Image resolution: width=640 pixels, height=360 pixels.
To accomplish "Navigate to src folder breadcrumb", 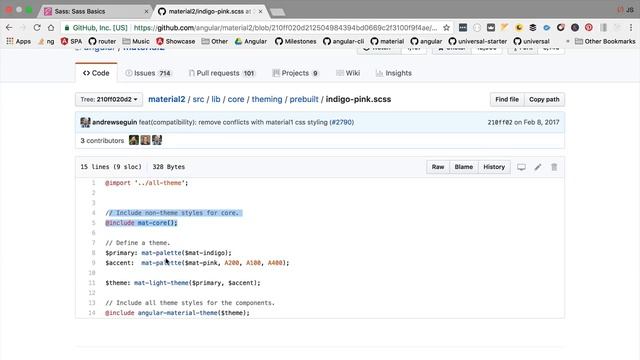I will pos(198,99).
